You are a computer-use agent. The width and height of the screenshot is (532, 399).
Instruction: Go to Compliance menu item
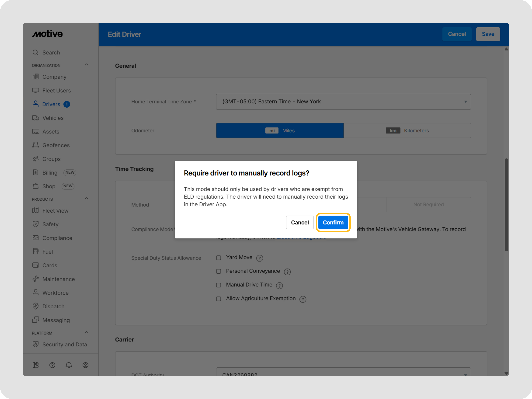(57, 238)
